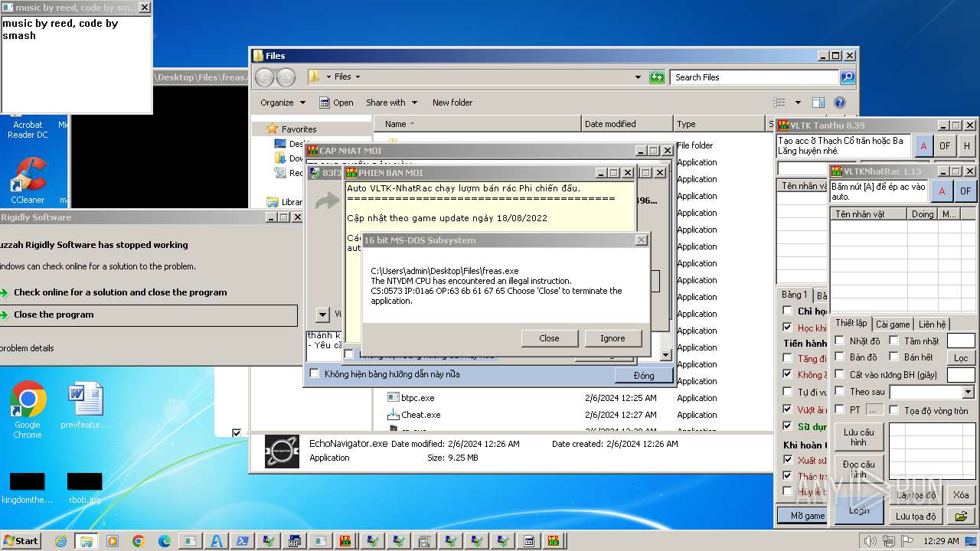Screen dimensions: 980x551
Task: Toggle Bán hết checkbox
Action: 893,357
